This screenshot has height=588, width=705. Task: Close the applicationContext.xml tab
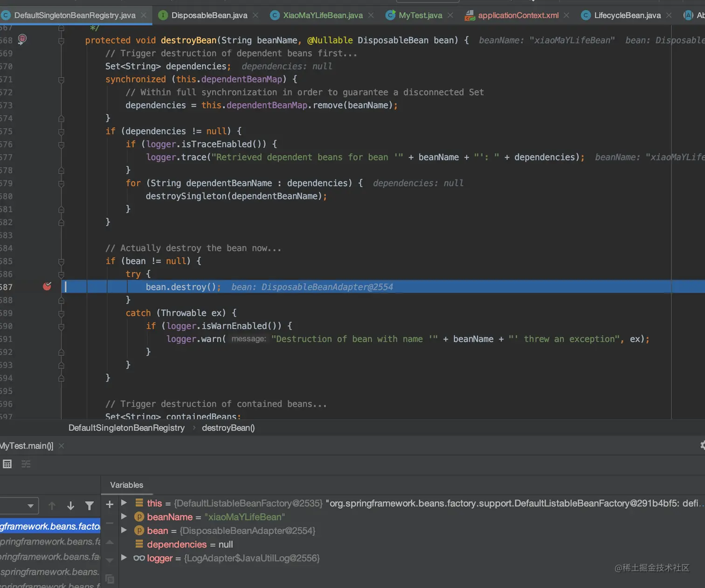click(566, 15)
